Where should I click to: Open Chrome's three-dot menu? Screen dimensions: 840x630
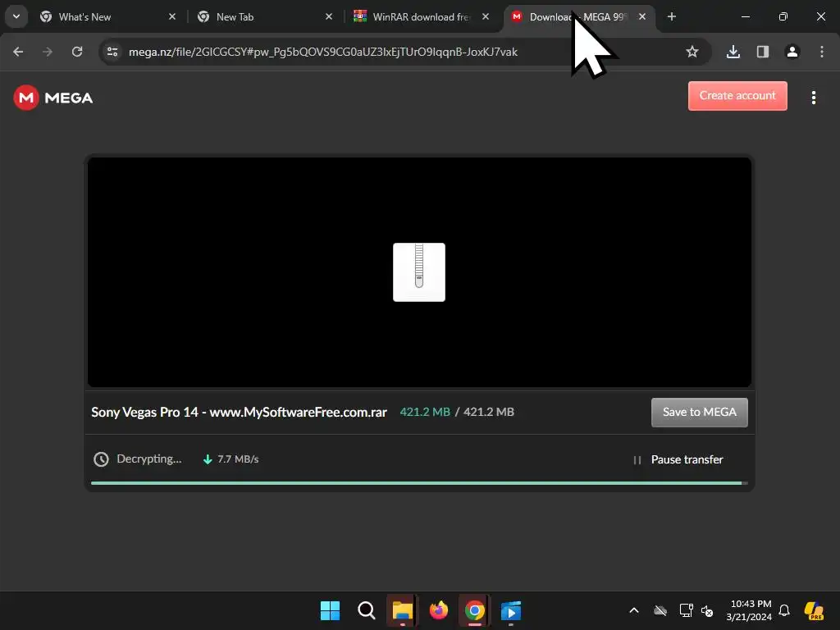click(x=822, y=52)
